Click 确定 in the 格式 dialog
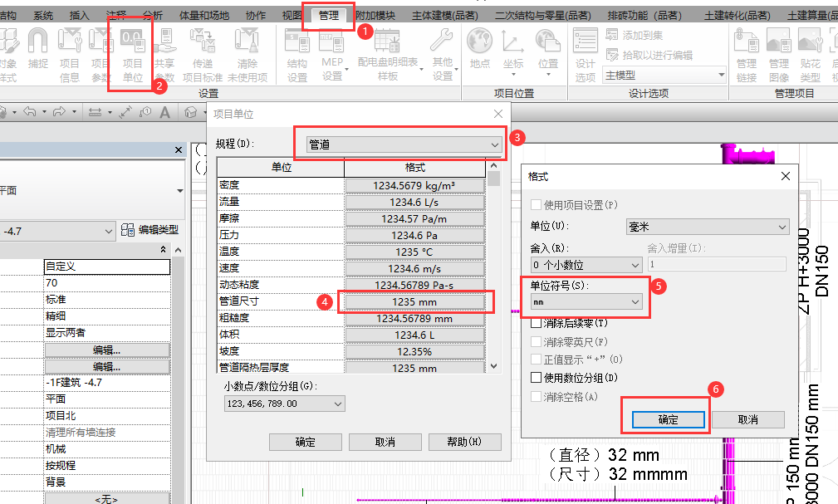838x504 pixels. 668,419
